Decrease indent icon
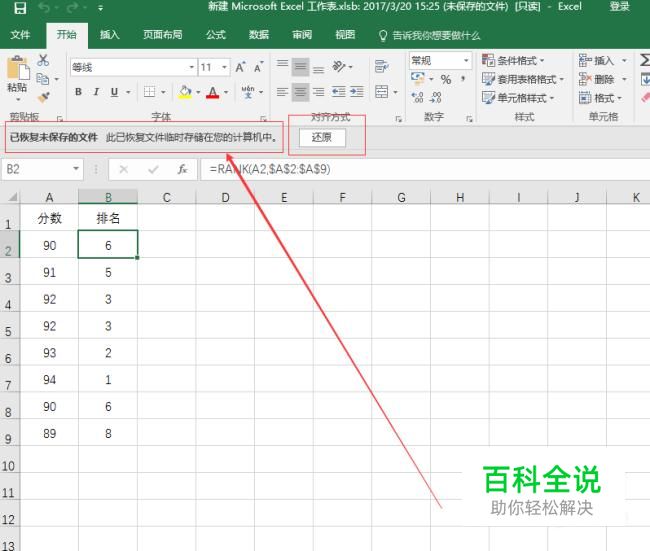This screenshot has width=650, height=551. [x=338, y=92]
